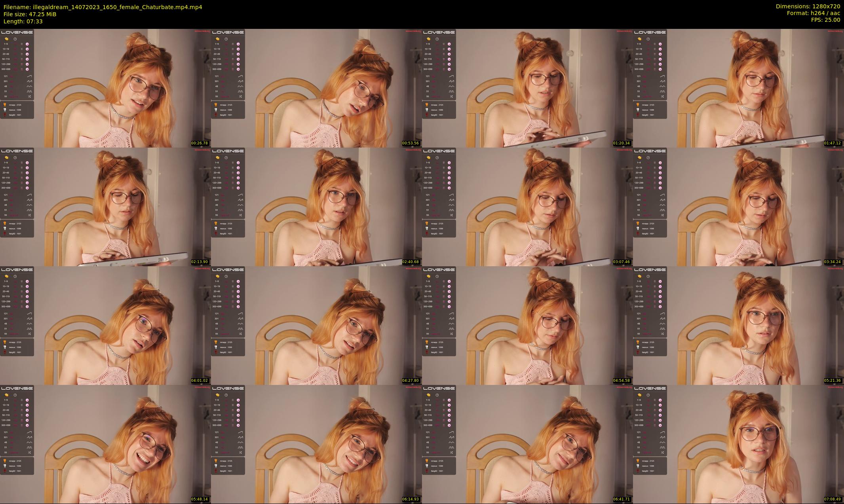844x504 pixels.
Task: Click the square wave pattern icon in the 01:20.34 frame
Action: (451, 91)
